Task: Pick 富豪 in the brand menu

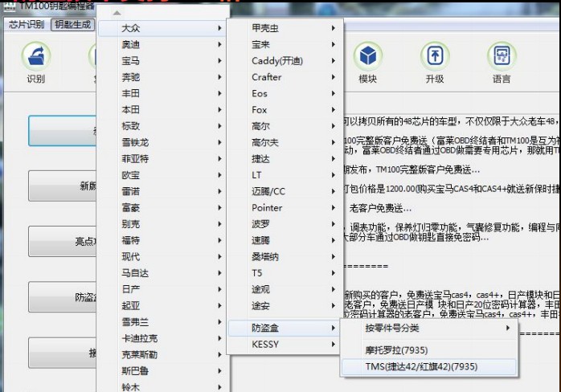Action: [x=162, y=208]
